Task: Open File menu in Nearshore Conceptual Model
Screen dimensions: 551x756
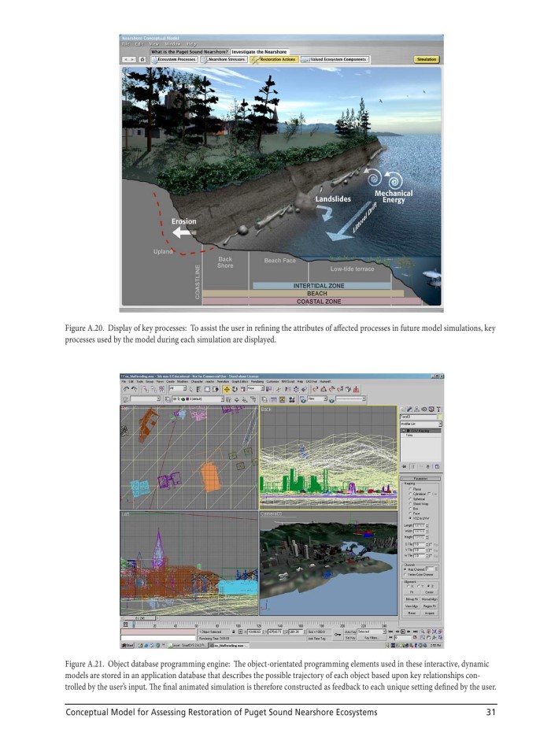Action: coord(125,44)
